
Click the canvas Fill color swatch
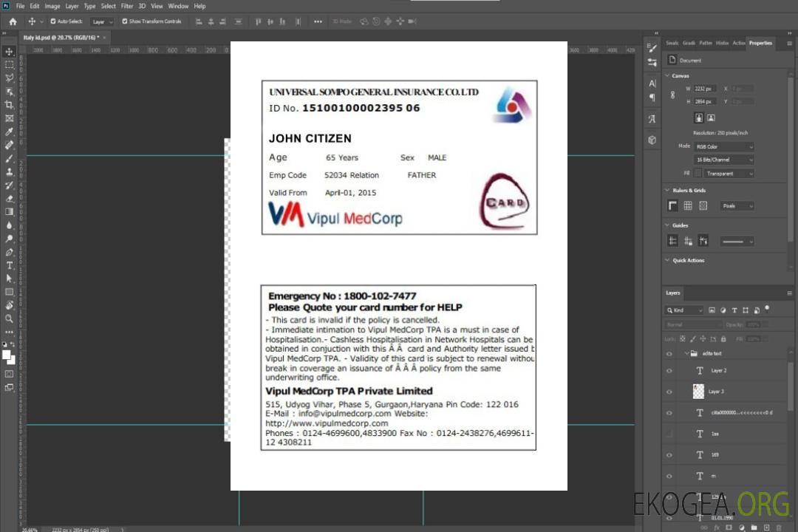pos(698,174)
